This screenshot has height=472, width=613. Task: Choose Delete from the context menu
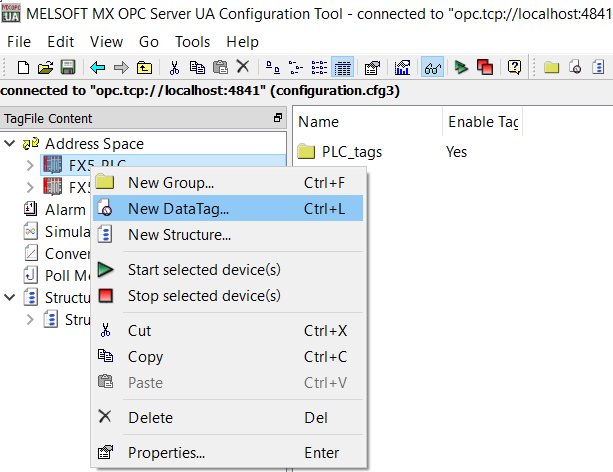click(228, 418)
